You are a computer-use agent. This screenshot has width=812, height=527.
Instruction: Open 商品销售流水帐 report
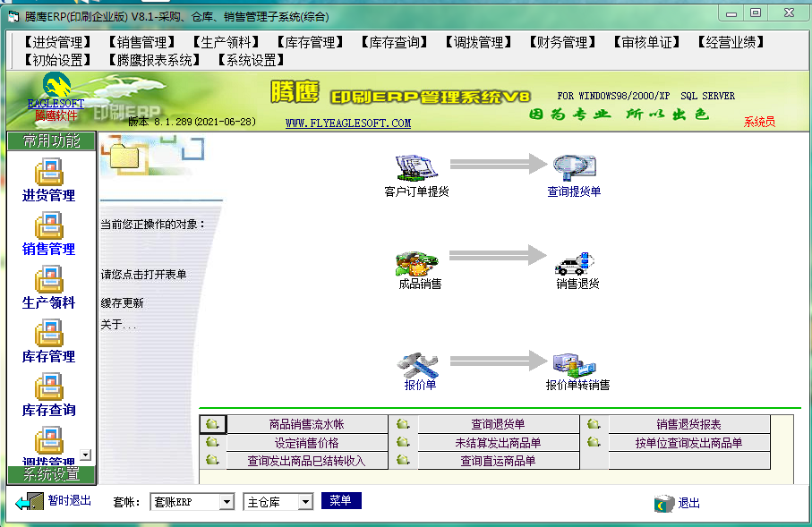coord(307,424)
